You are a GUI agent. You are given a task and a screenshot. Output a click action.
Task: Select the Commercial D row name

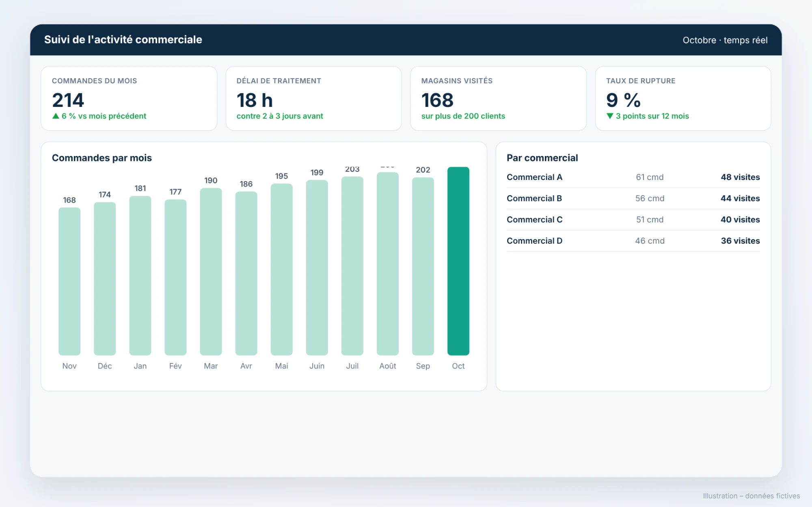534,240
